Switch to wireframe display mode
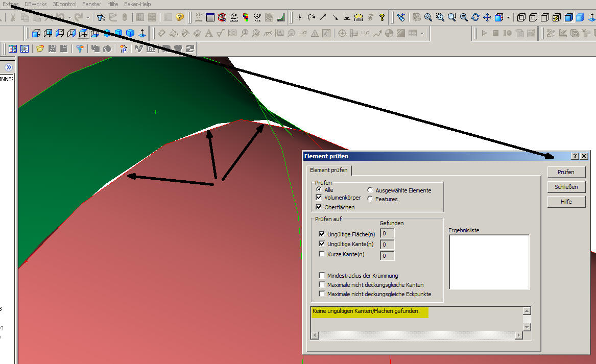The image size is (596, 364). pyautogui.click(x=521, y=17)
